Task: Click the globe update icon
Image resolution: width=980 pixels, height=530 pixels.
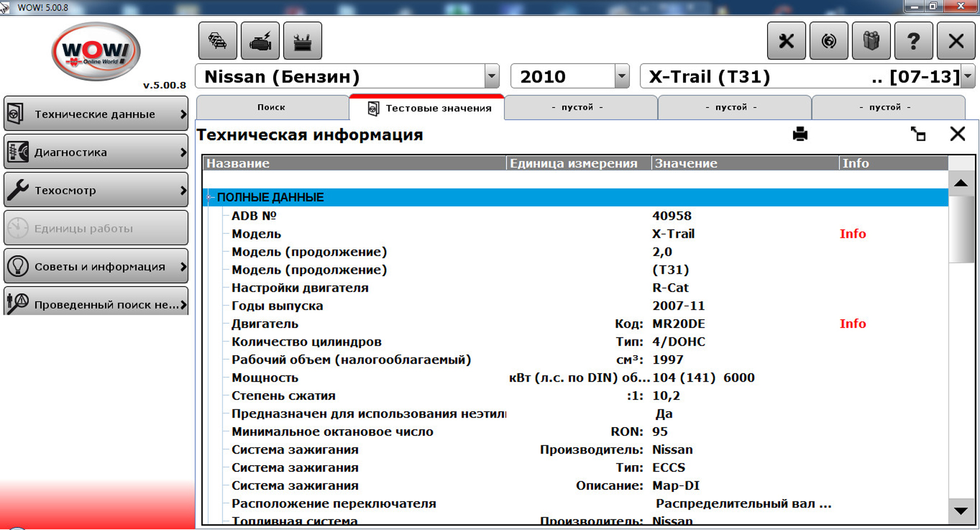Action: [828, 41]
